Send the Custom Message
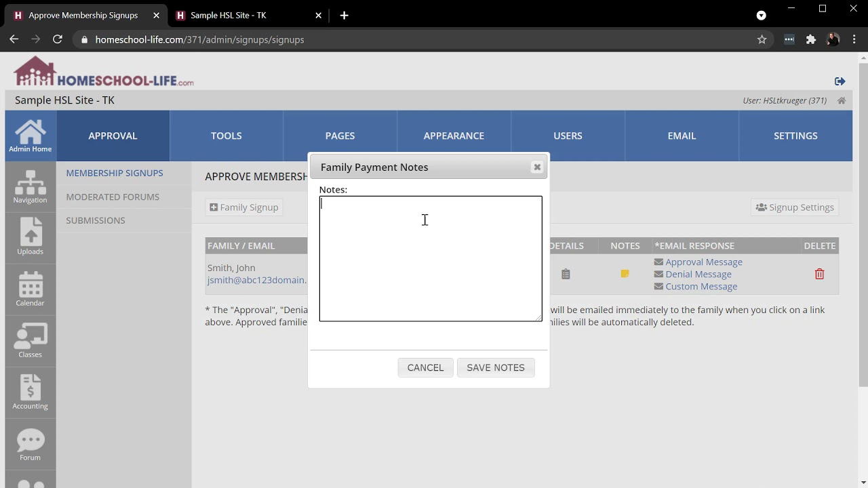 (701, 286)
